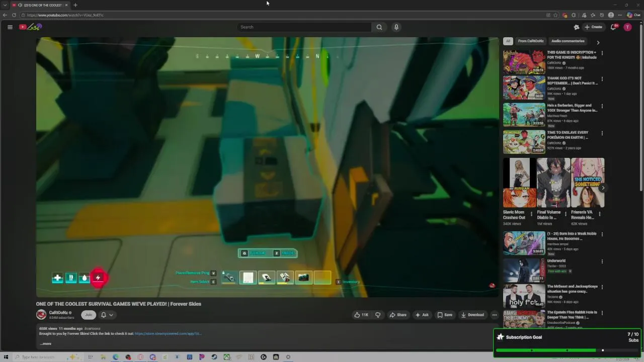Viewport: 644px width, 362px height.
Task: Select the All filter chip
Action: click(x=508, y=41)
